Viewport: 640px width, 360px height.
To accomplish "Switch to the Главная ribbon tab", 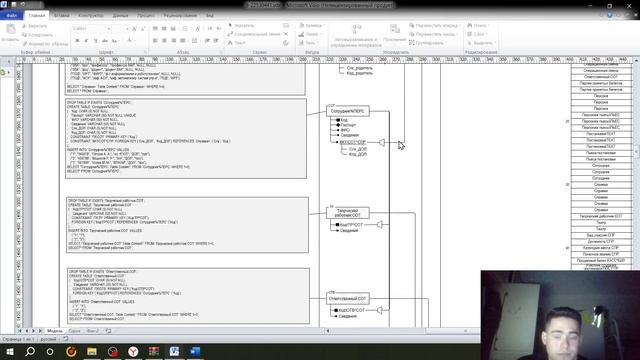I will point(37,16).
